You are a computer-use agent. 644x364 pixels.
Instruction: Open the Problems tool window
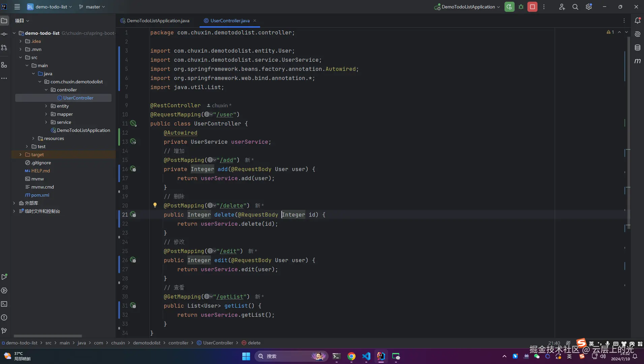click(x=4, y=317)
